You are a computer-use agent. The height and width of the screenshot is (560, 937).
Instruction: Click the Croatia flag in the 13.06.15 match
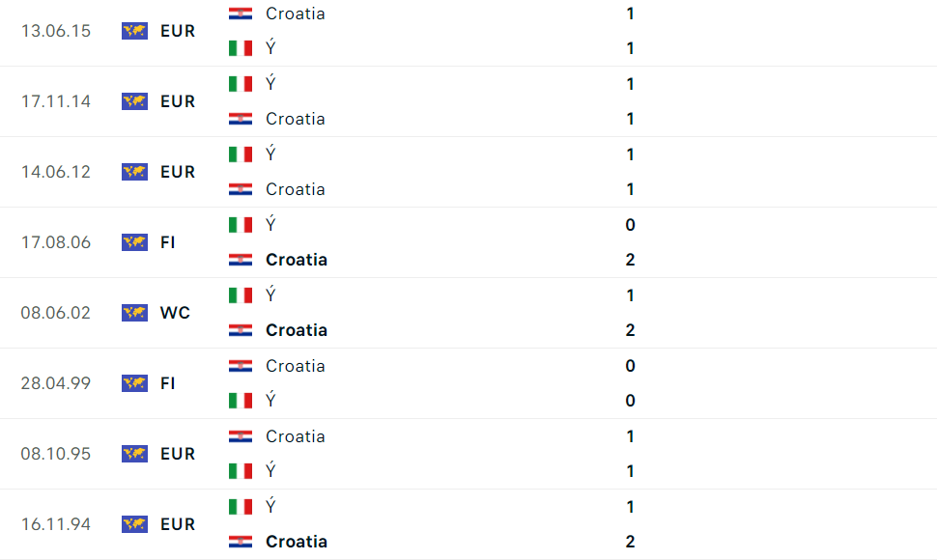click(x=241, y=14)
